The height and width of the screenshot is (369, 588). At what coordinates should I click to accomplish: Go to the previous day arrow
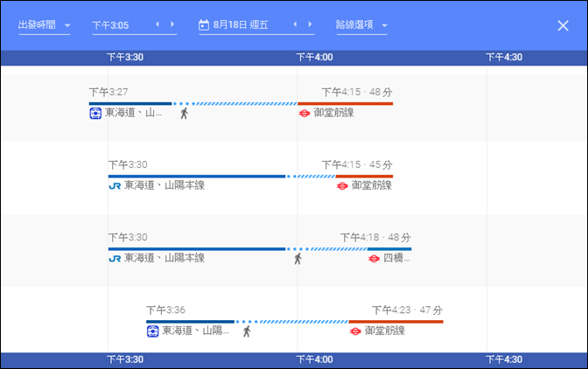click(x=296, y=24)
